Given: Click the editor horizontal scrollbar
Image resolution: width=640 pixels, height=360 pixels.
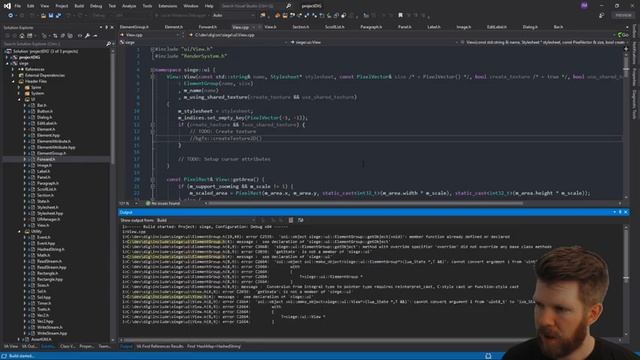Looking at the screenshot, I should (x=365, y=203).
